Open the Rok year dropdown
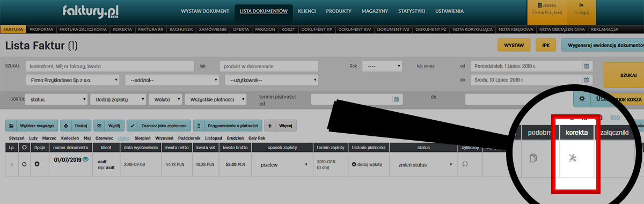This screenshot has width=644, height=204. coord(382,66)
